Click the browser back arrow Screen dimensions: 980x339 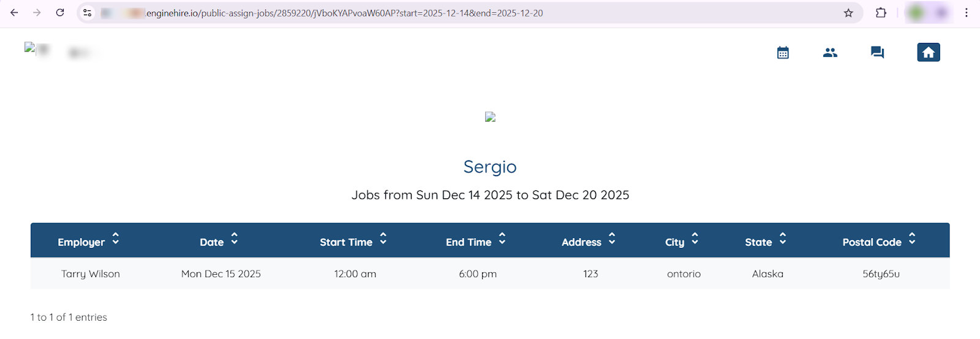click(14, 13)
